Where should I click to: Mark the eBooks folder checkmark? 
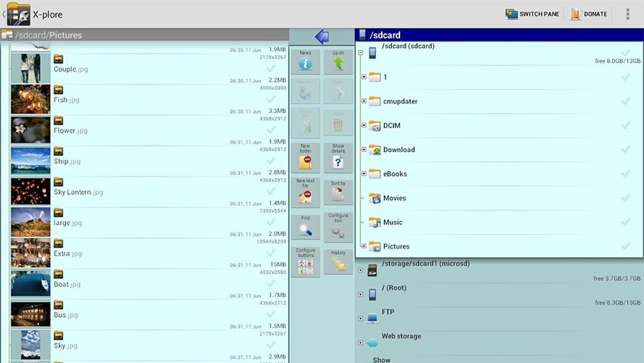[x=626, y=174]
